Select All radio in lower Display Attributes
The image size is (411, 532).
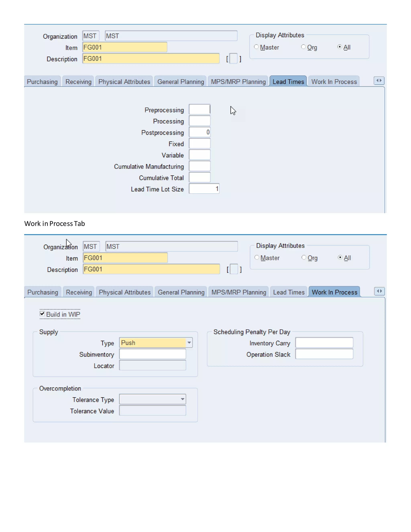(x=340, y=258)
